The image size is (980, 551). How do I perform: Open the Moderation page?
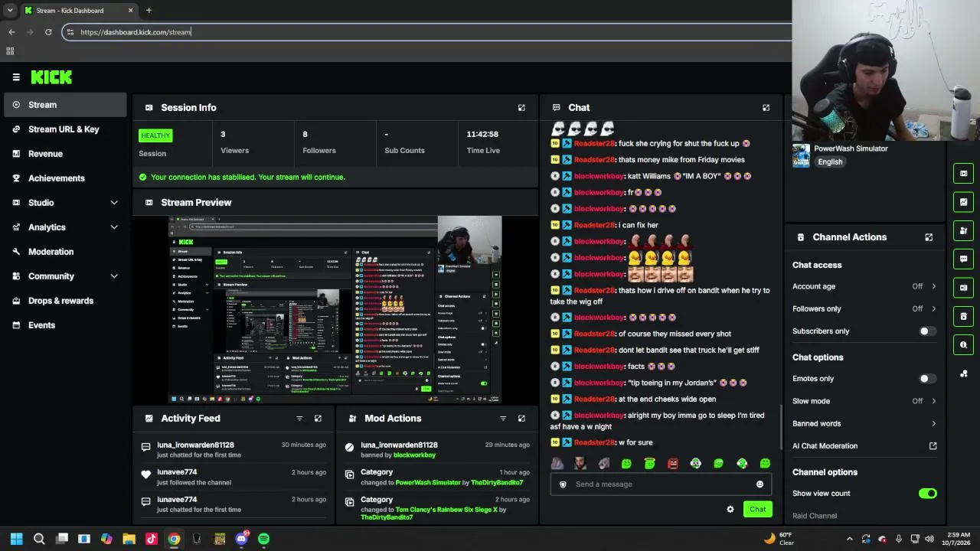[x=66, y=252]
